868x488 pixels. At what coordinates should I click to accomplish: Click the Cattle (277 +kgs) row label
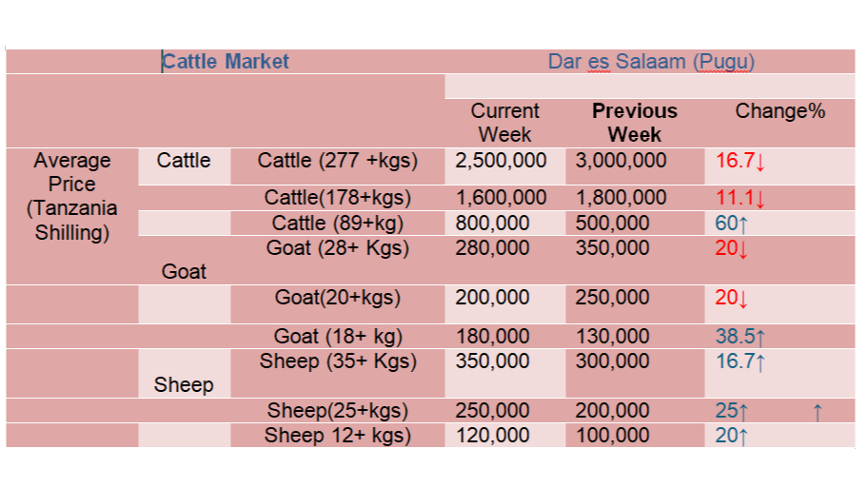337,160
